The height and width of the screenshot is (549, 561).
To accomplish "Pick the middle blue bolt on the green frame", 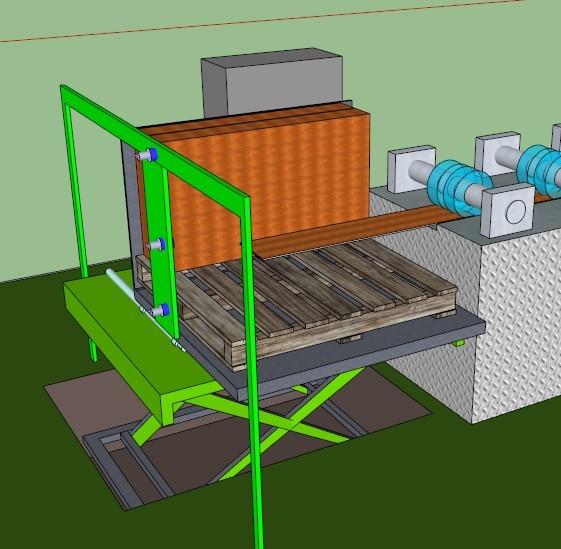I will tap(157, 245).
